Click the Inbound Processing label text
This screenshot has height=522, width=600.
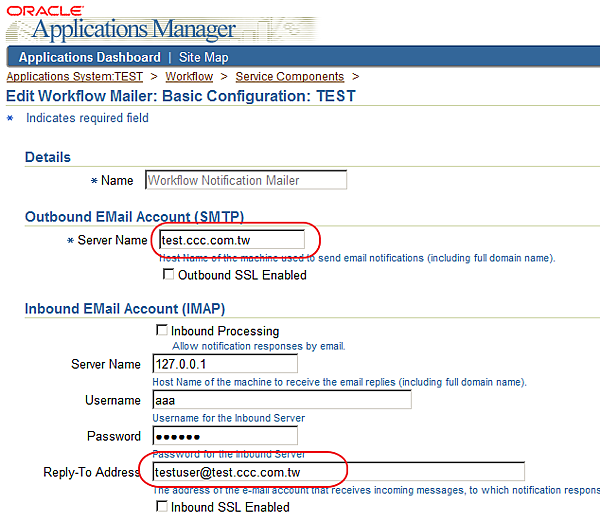coord(225,331)
